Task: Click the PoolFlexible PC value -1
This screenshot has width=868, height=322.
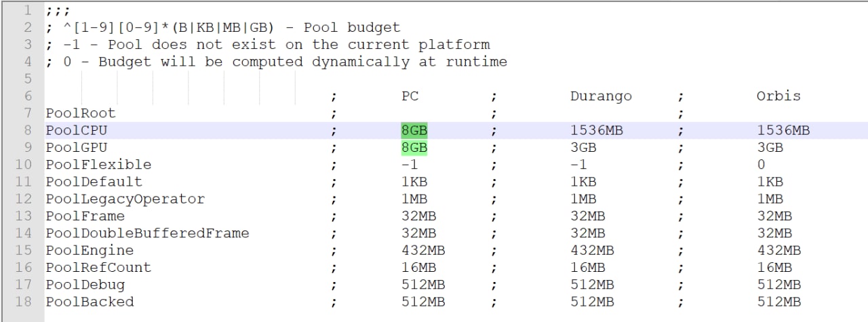Action: 410,165
